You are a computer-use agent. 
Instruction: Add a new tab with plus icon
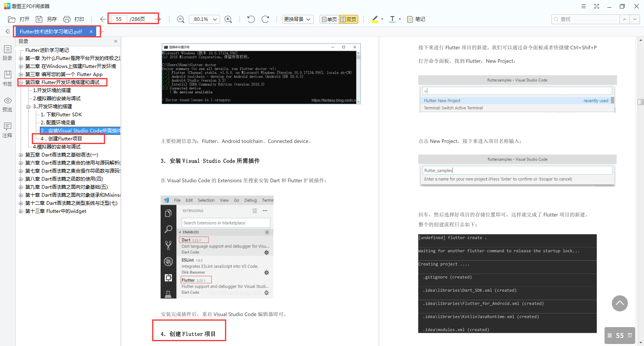(102, 31)
